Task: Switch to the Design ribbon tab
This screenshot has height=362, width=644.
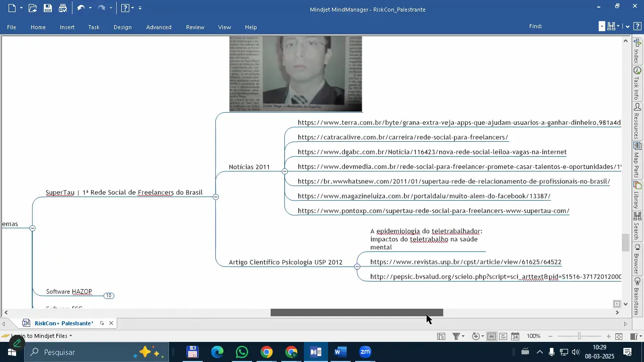Action: (x=123, y=27)
